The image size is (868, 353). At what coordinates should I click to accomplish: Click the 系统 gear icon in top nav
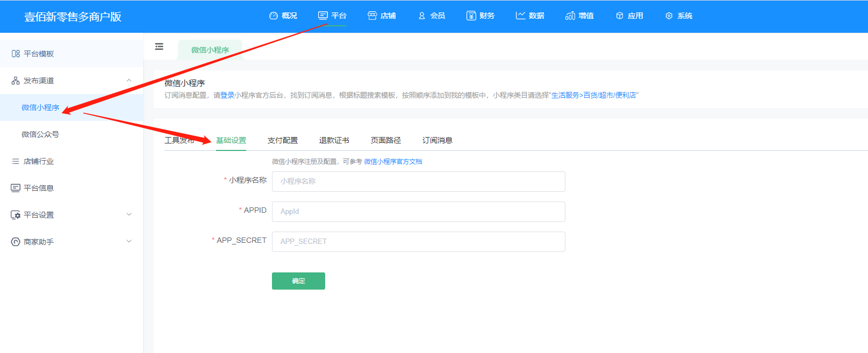pos(669,16)
